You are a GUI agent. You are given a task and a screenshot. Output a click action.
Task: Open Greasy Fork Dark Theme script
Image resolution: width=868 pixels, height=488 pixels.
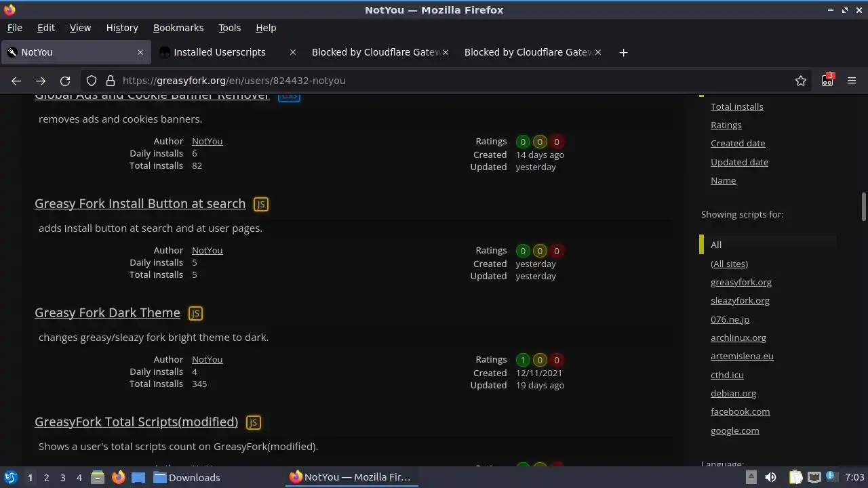coord(107,313)
